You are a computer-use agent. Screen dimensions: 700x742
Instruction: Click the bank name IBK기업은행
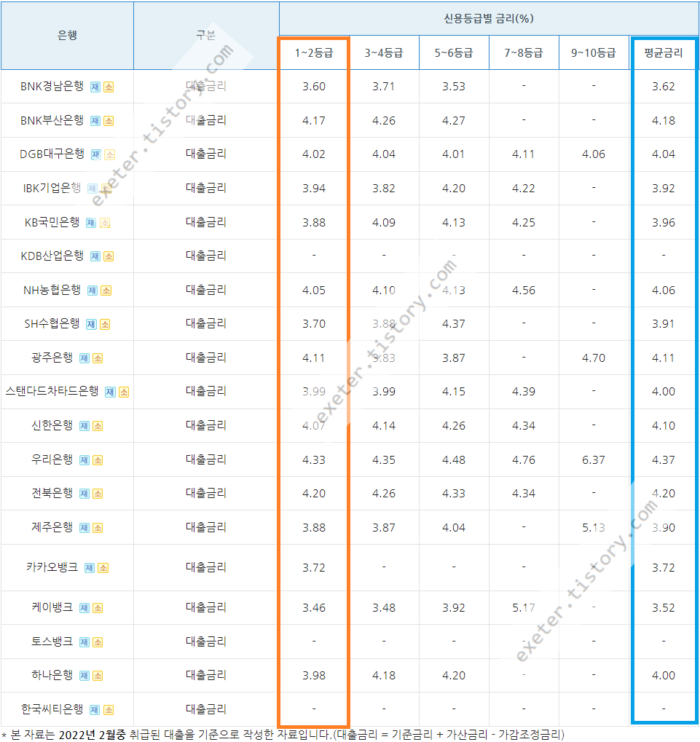point(52,189)
